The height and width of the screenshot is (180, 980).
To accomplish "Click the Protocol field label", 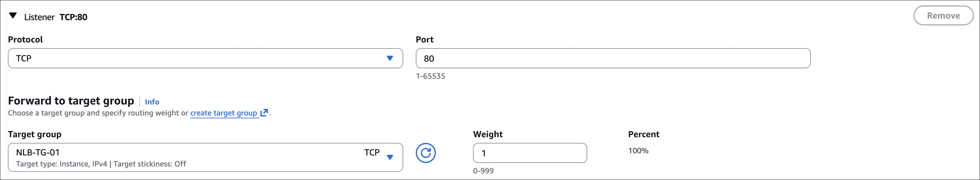I will pyautogui.click(x=25, y=40).
